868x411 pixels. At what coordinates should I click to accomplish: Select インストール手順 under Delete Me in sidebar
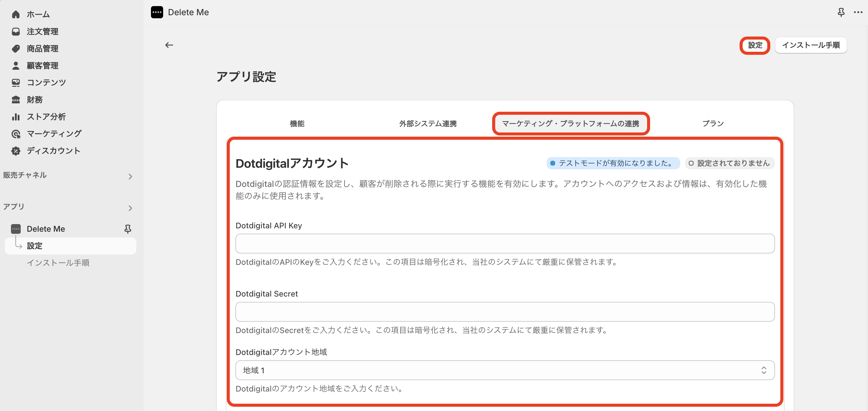pos(58,263)
